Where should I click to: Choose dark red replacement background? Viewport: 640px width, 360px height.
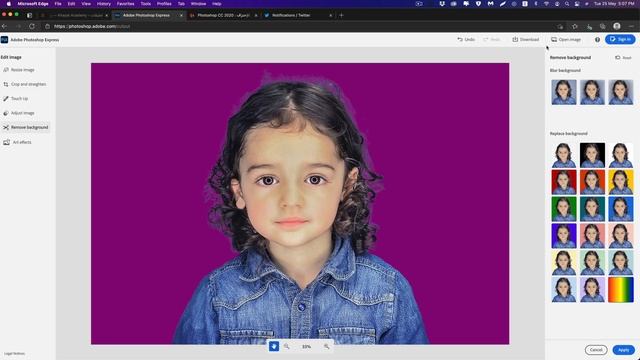564,182
